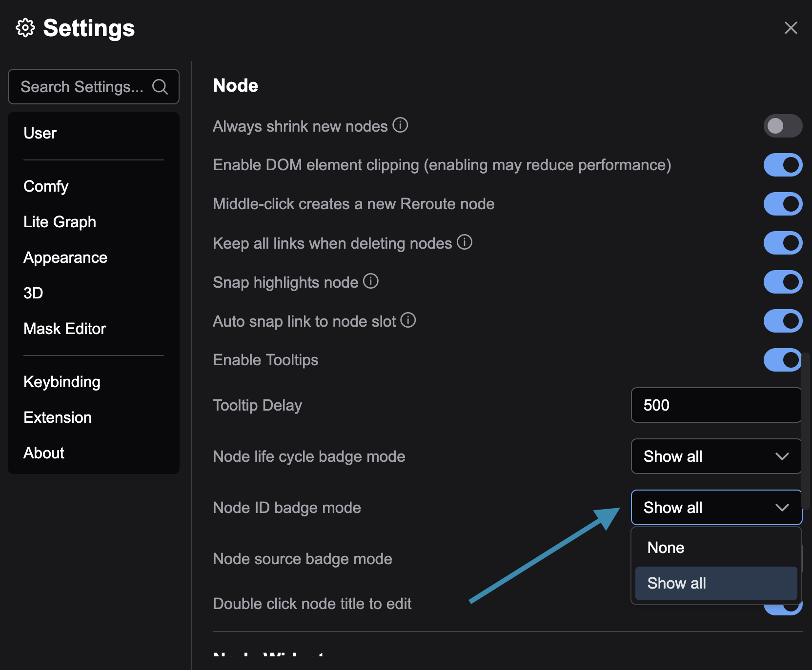Click info icon next to Auto snap link

point(408,320)
